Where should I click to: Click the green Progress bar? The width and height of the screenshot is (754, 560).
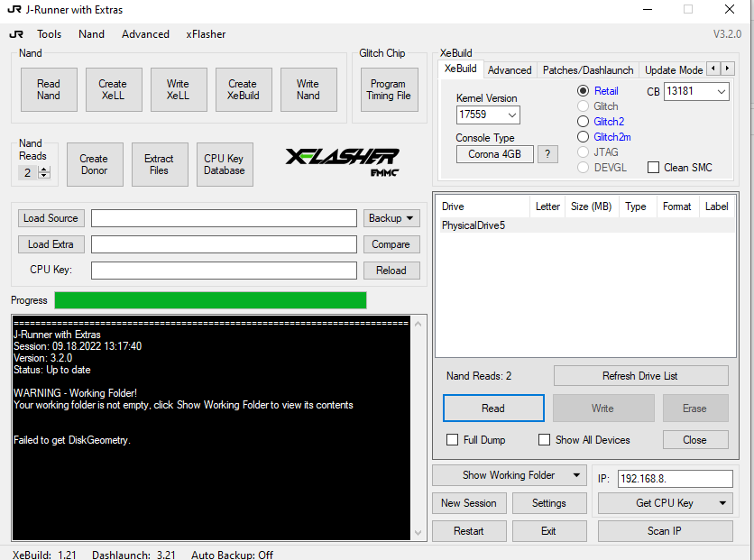tap(211, 300)
